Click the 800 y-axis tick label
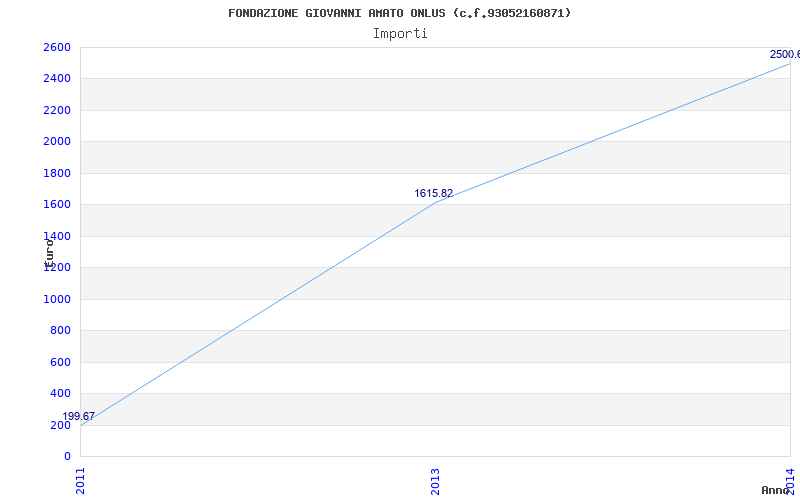 coord(60,331)
